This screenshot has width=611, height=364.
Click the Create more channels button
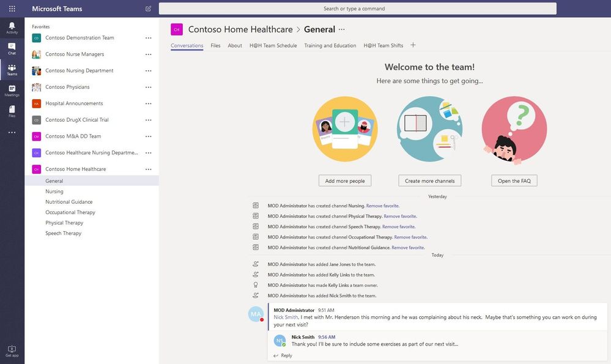[430, 181]
